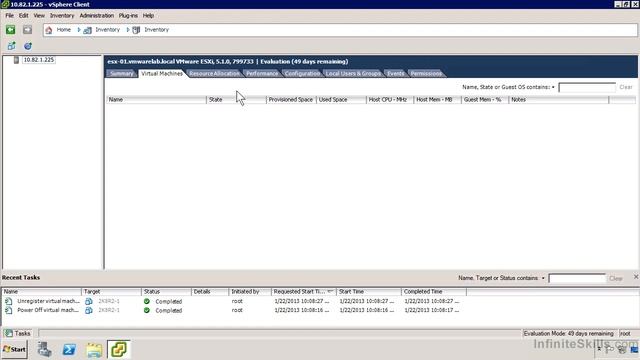Click the Recent Tasks filter text field
The width and height of the screenshot is (640, 360).
tap(577, 278)
